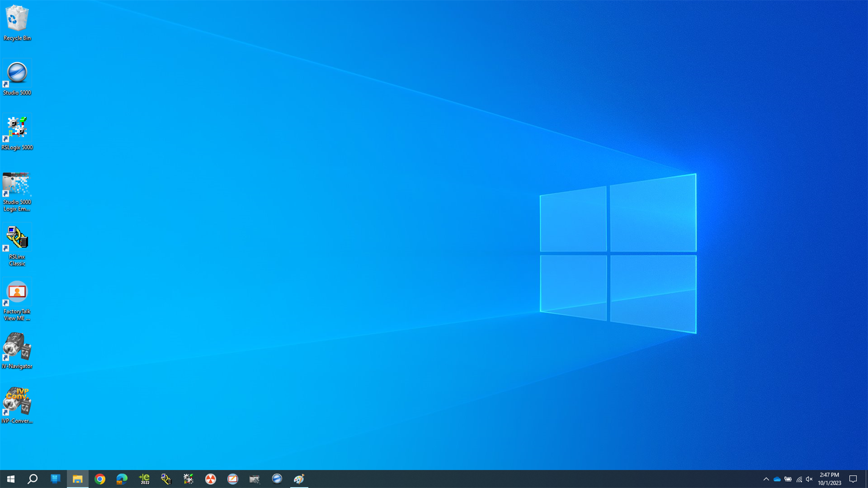The image size is (868, 488).
Task: Open the network Wi-Fi status icon
Action: [x=799, y=479]
